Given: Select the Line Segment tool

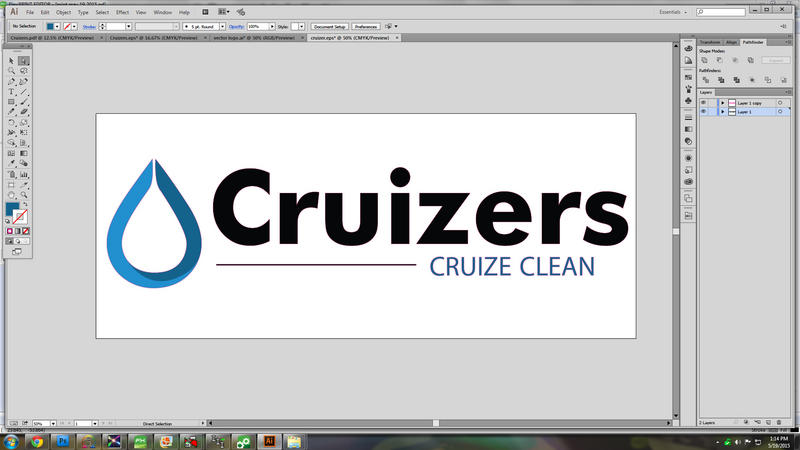Looking at the screenshot, I should (23, 92).
